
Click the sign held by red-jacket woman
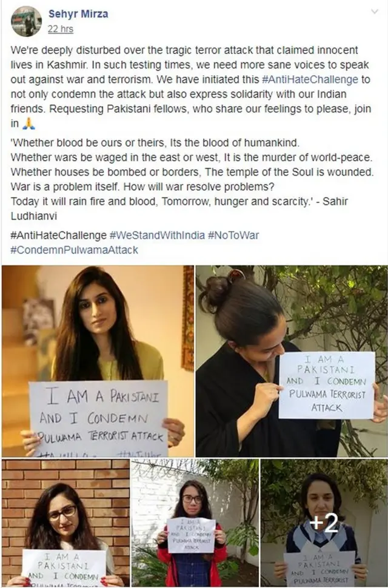[191, 535]
